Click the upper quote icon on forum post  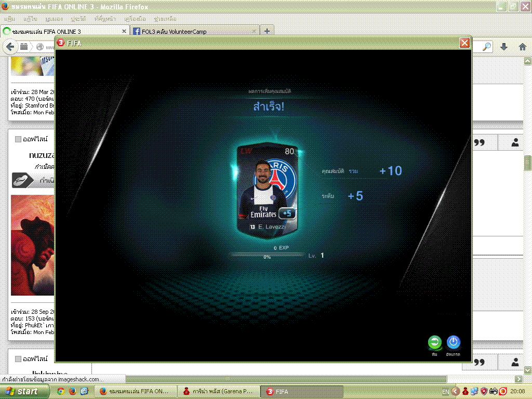[x=479, y=143]
